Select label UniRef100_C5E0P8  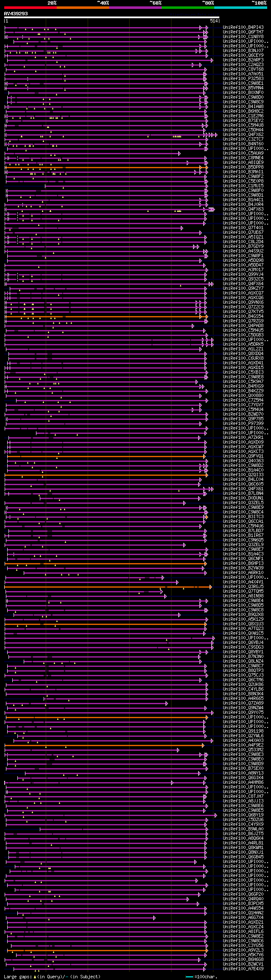tap(243, 181)
